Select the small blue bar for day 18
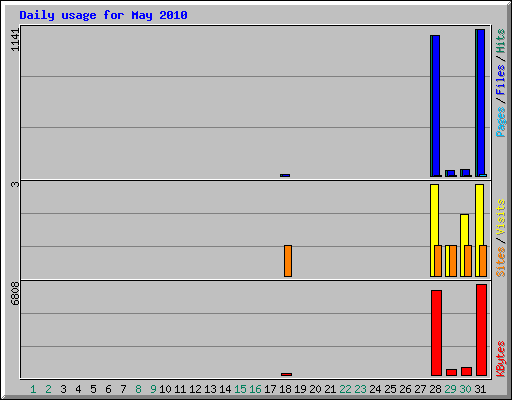This screenshot has width=512, height=400. 286,175
